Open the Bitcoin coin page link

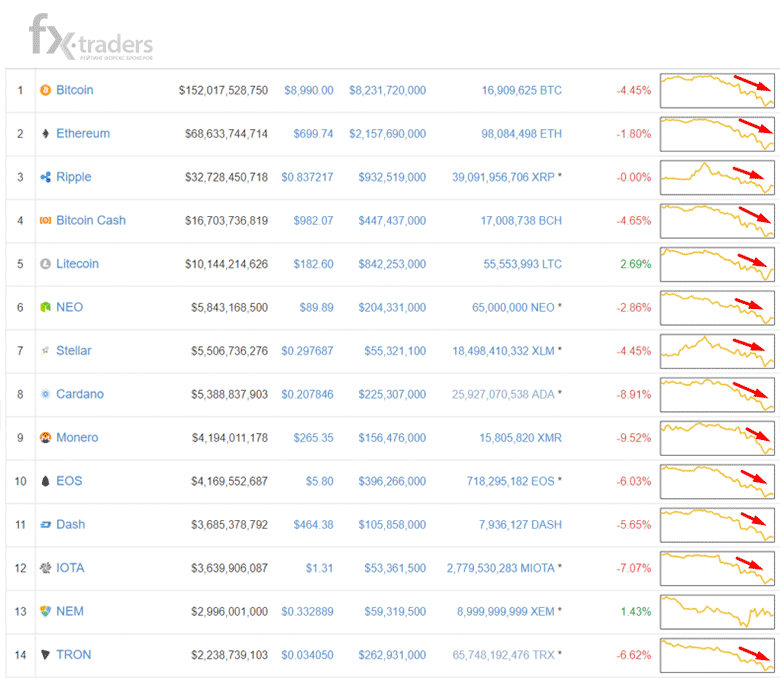[x=75, y=90]
